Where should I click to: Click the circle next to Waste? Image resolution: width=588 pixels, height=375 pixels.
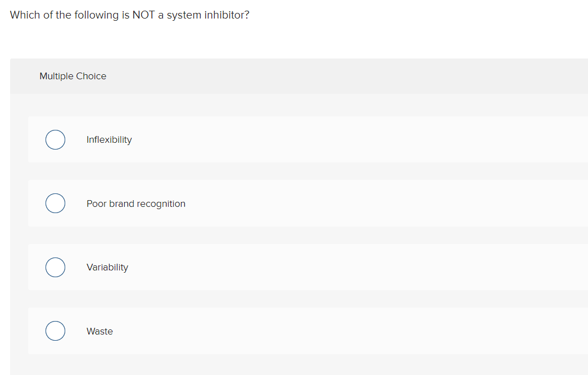pyautogui.click(x=55, y=331)
